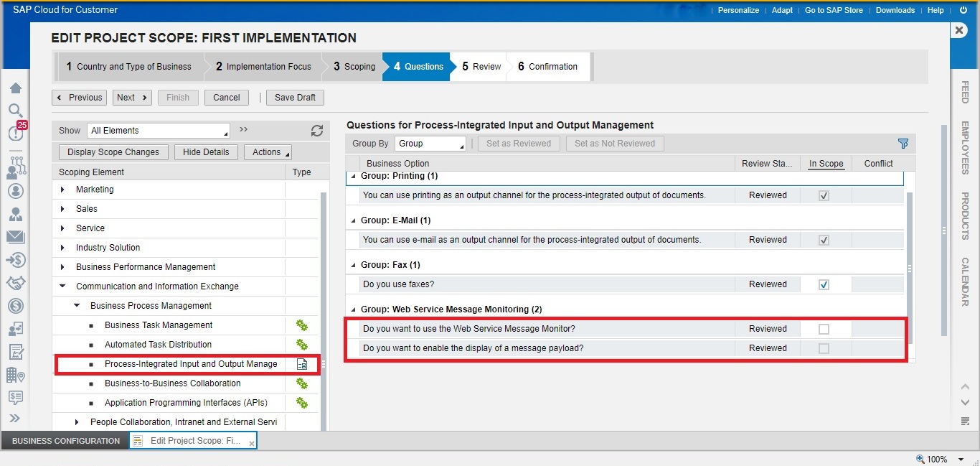980x466 pixels.
Task: Click the Save Draft button
Action: [296, 98]
